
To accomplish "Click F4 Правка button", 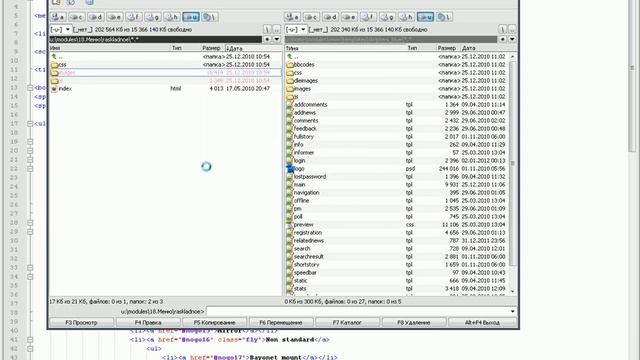I will (148, 322).
